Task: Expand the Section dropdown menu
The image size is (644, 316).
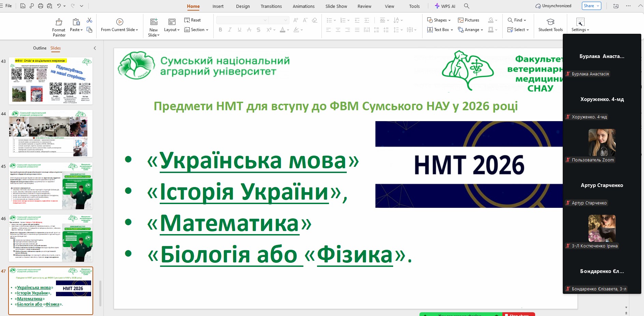Action: click(x=196, y=30)
